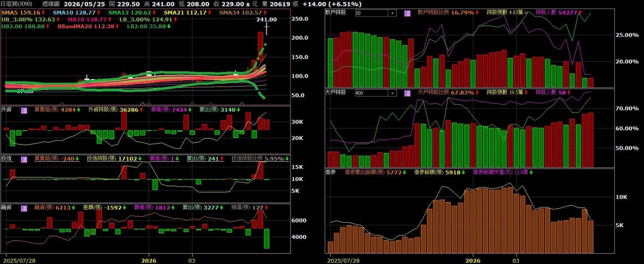
Task: Open the 融資 panel settings list icon
Action: coord(24,207)
